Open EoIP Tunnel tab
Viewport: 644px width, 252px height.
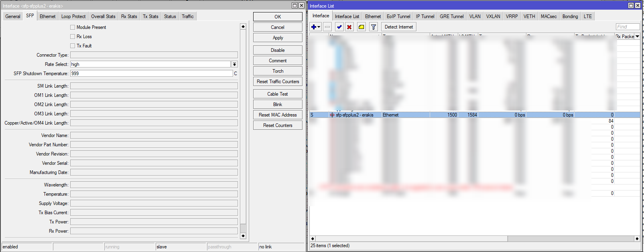tap(398, 16)
